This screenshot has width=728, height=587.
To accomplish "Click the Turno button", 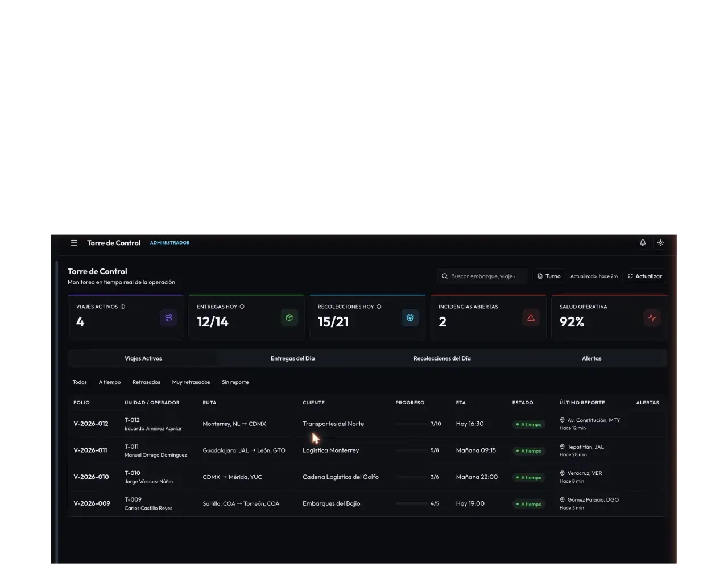I will (x=549, y=276).
